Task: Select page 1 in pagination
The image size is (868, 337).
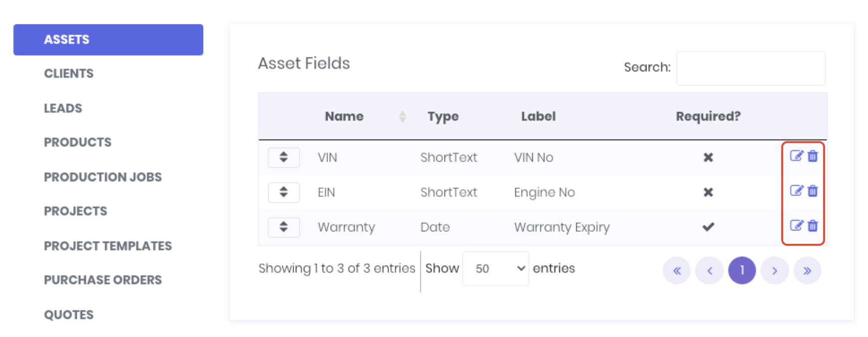Action: 742,271
